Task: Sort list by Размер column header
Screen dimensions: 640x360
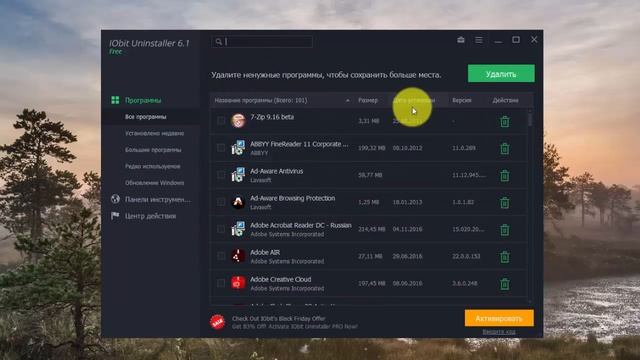Action: point(368,100)
